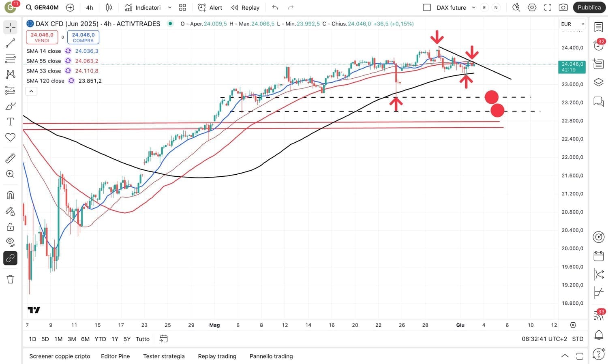The height and width of the screenshot is (364, 608).
Task: Activate the text annotation tool
Action: (x=10, y=122)
